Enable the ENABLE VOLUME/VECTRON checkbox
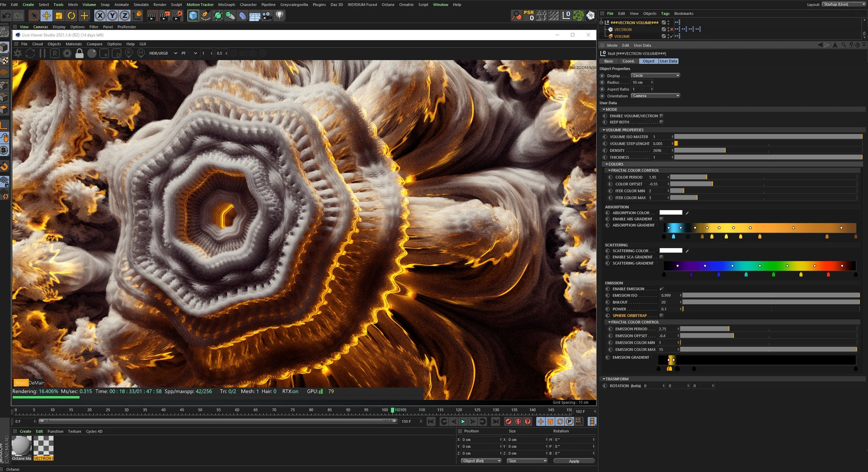This screenshot has width=868, height=472. [x=661, y=116]
